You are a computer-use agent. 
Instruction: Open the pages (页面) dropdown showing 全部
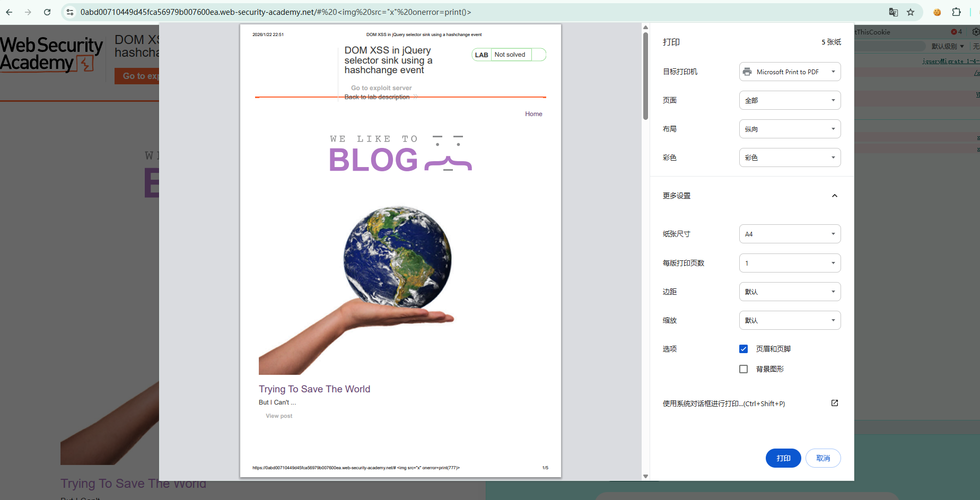coord(790,100)
